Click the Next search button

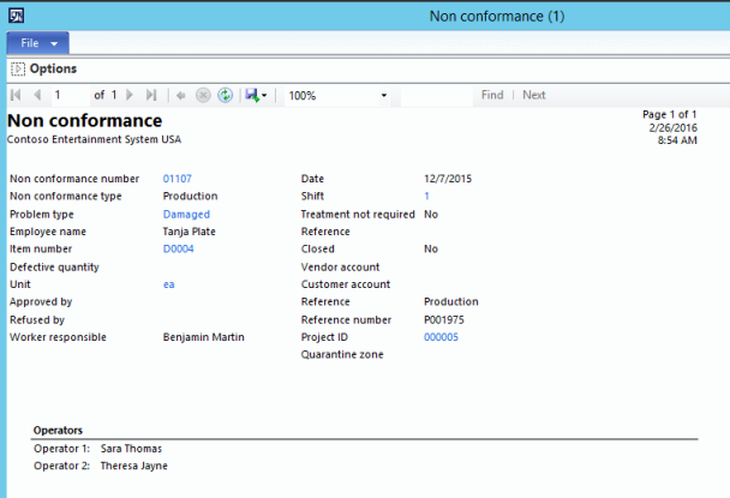tap(534, 95)
